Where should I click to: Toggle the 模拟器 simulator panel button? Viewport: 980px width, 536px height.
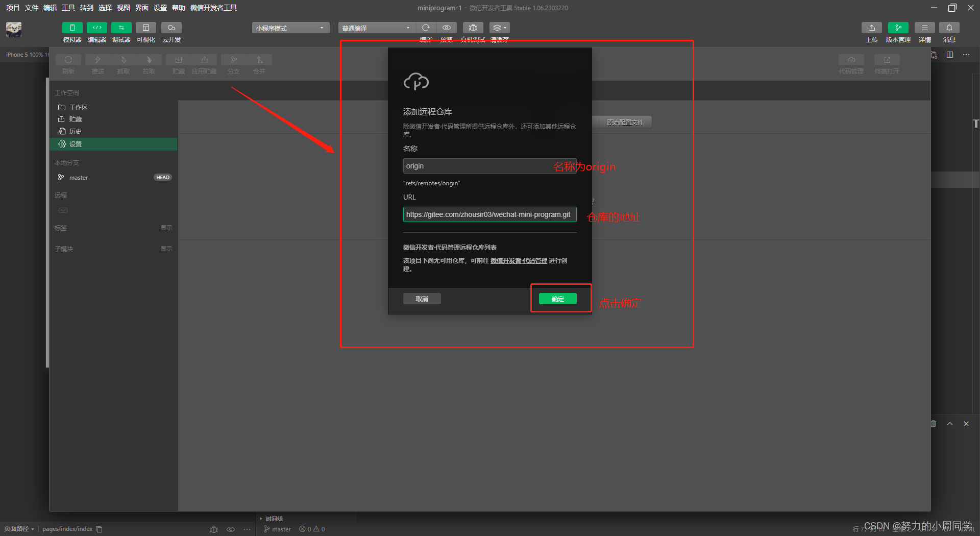[x=72, y=28]
